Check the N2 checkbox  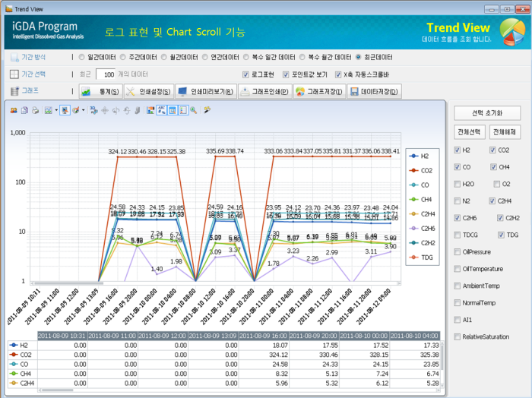(458, 201)
